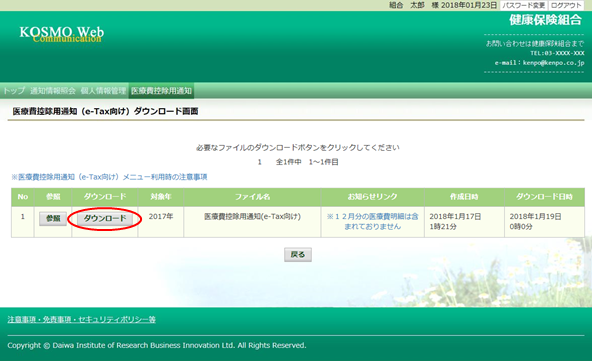This screenshot has height=361, width=592.
Task: Open the パスワード変更 link
Action: pos(523,5)
